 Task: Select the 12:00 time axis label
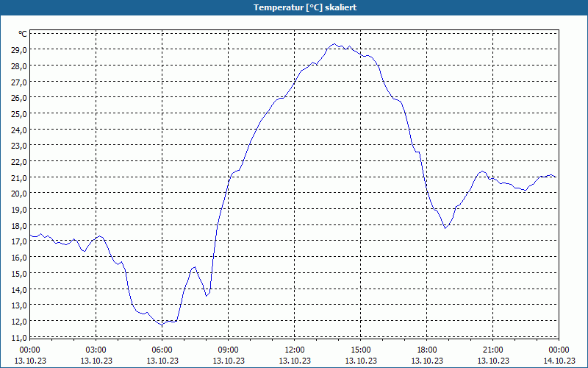[x=295, y=350]
